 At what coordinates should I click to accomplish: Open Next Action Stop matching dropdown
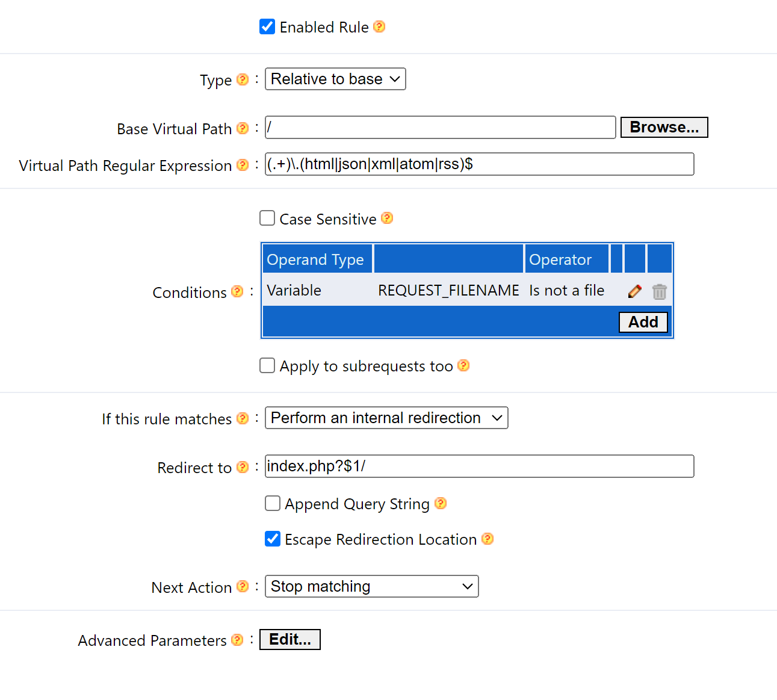[x=372, y=586]
